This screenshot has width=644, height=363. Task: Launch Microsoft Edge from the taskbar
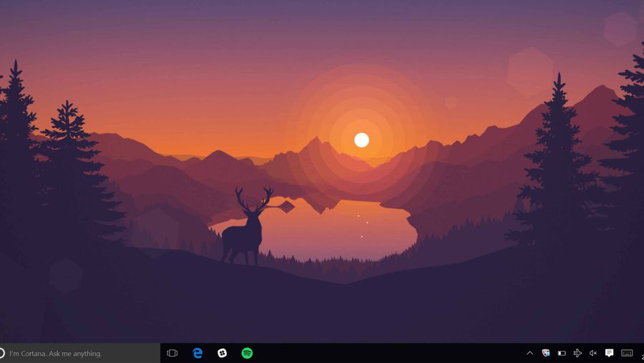coord(197,353)
